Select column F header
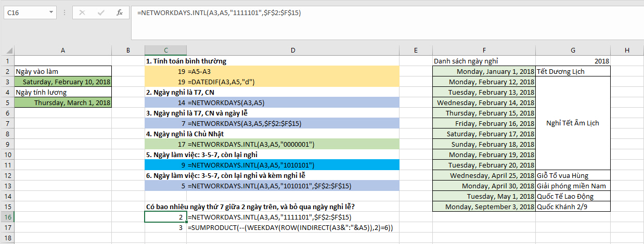This screenshot has width=644, height=244. 484,50
